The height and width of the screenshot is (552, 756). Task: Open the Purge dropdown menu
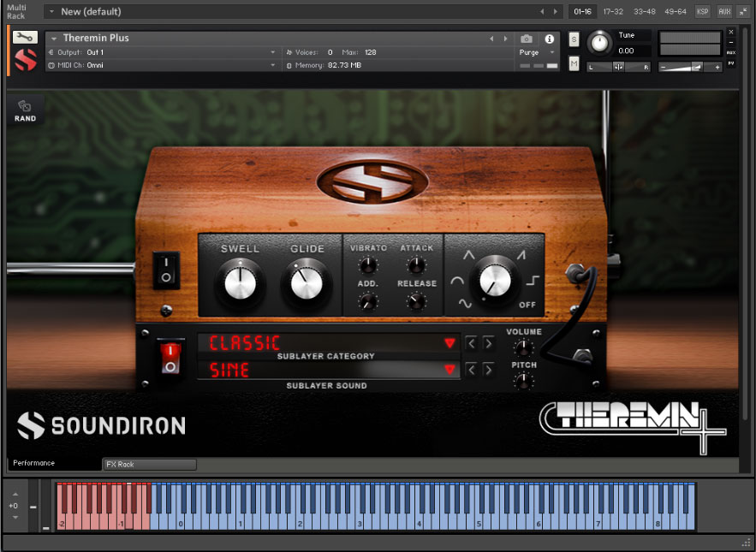tap(537, 52)
